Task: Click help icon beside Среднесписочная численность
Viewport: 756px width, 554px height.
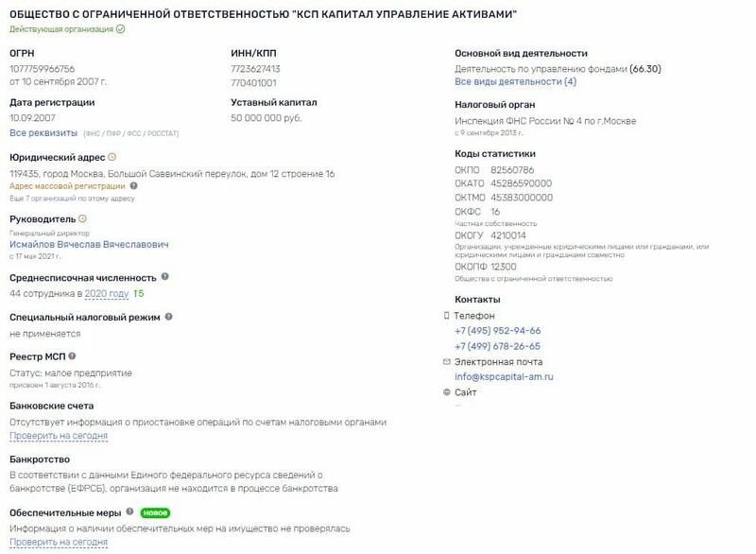Action: point(164,277)
